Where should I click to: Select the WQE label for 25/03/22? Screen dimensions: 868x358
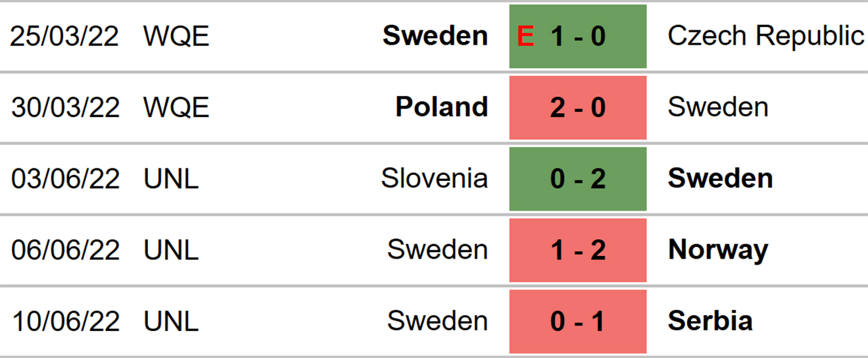click(176, 36)
